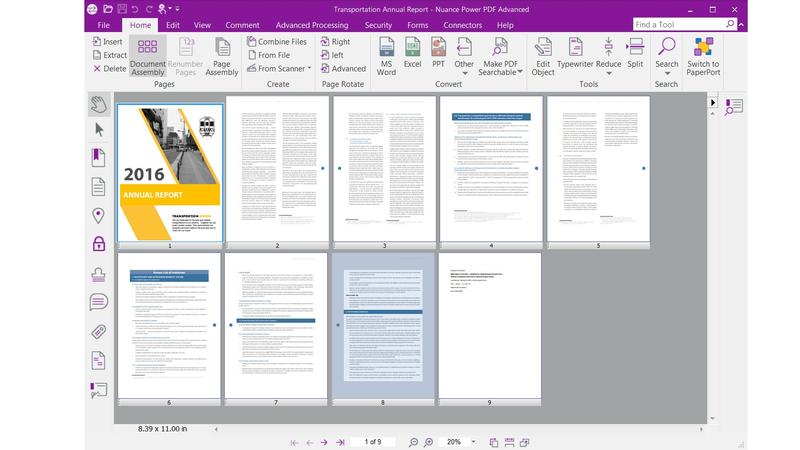This screenshot has height=450, width=800.
Task: Open the Stamps panel icon
Action: [x=98, y=274]
